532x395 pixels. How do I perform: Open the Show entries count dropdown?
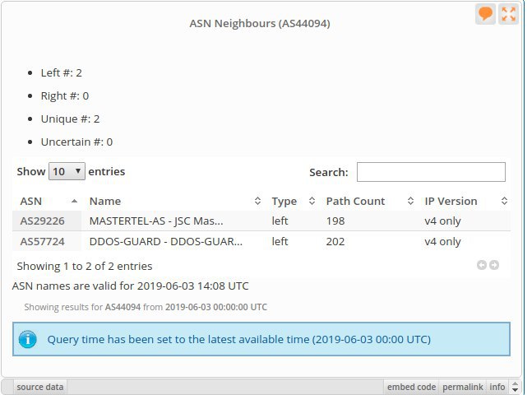click(67, 171)
